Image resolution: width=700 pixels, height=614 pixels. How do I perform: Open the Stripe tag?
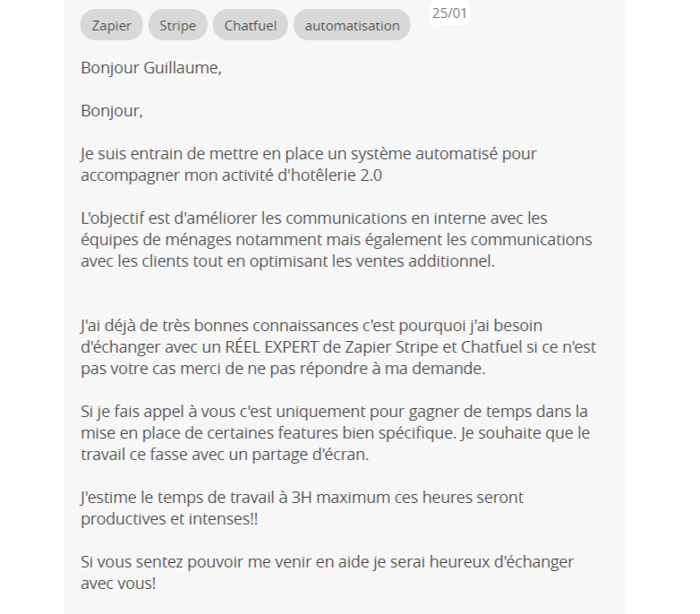(x=177, y=25)
